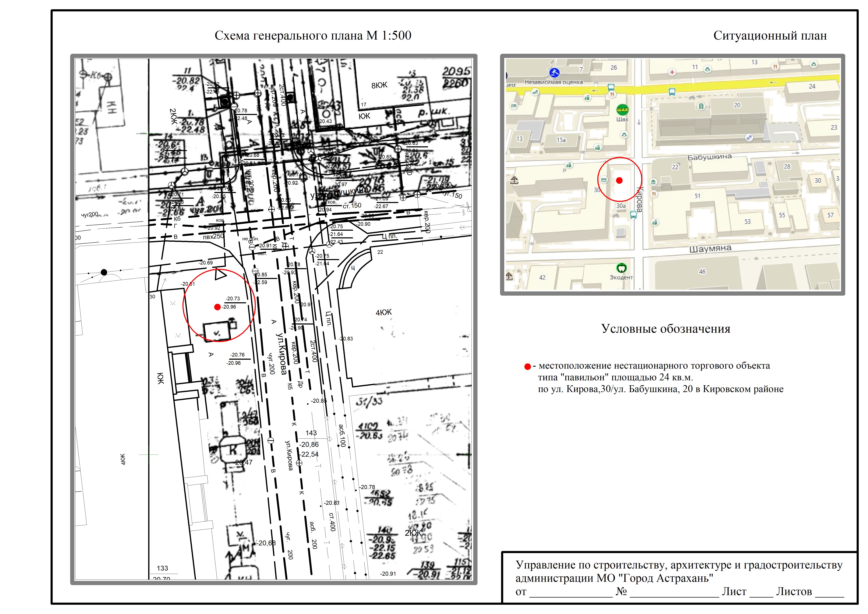
Task: Click the green Шах store icon
Action: tap(622, 110)
